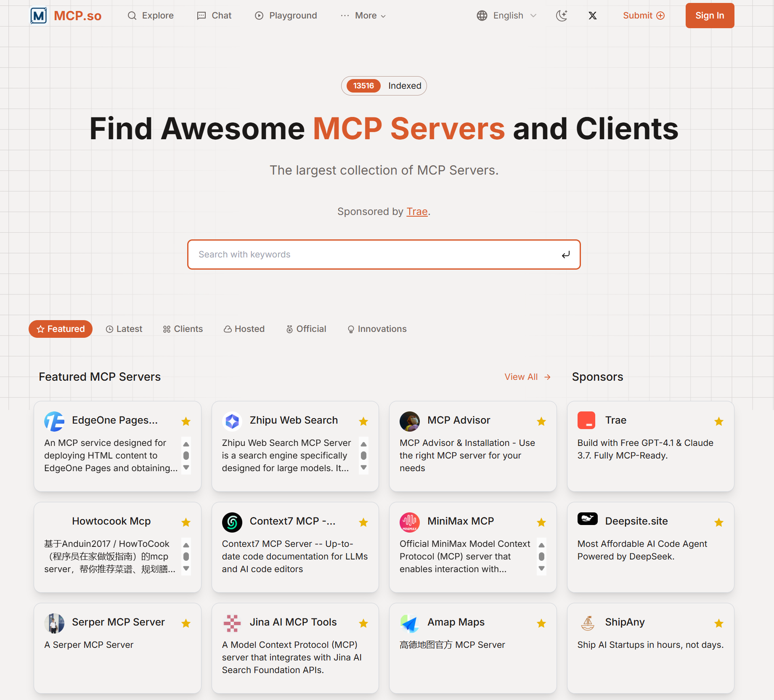Toggle dark mode moon icon
Viewport: 774px width, 700px height.
[x=562, y=16]
